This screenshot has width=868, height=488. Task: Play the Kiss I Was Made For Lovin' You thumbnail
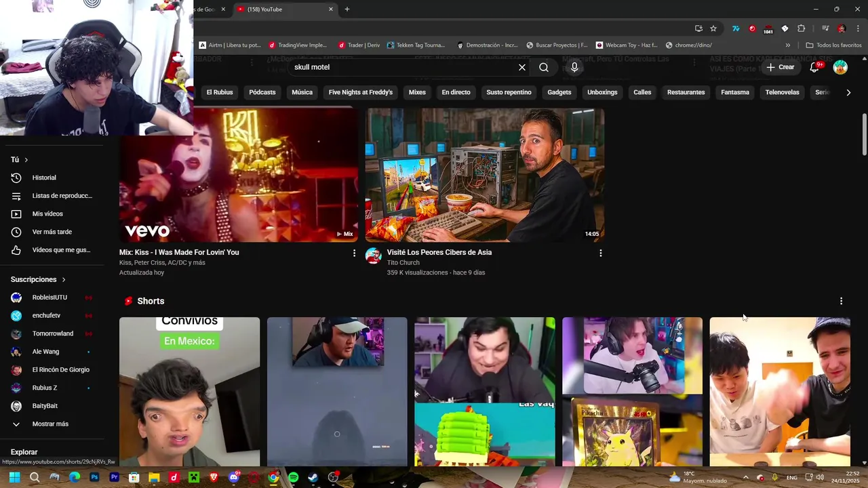click(x=239, y=175)
